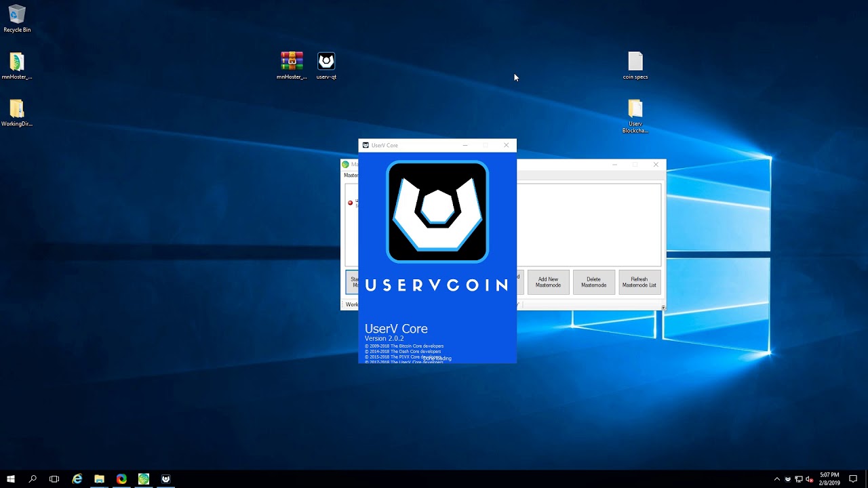Image resolution: width=868 pixels, height=488 pixels.
Task: Select the Userv Blockchain folder icon
Action: pyautogui.click(x=635, y=116)
